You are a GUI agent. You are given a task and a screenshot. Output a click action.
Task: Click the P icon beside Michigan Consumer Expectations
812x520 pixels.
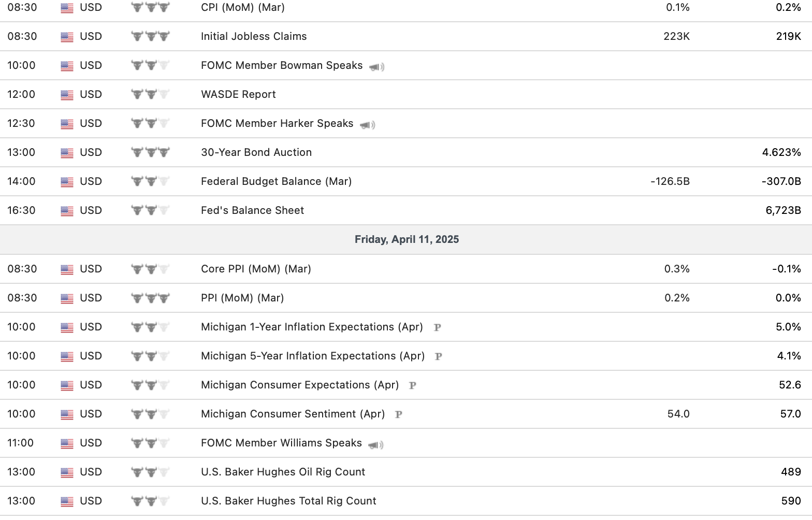point(413,385)
